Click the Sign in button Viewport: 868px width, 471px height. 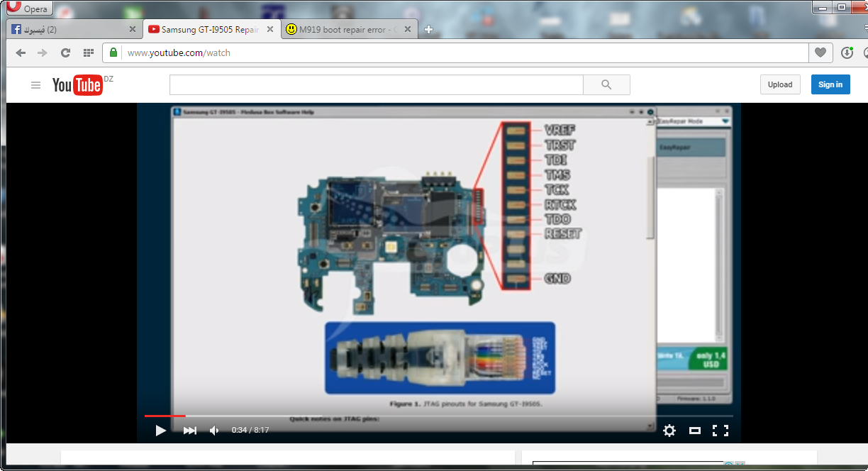pos(830,84)
